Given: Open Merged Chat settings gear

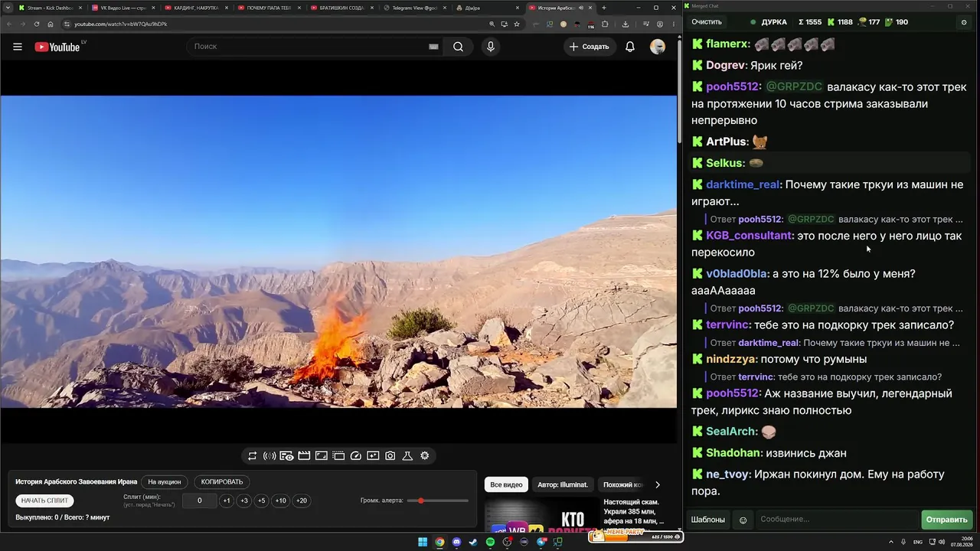Looking at the screenshot, I should pos(964,22).
